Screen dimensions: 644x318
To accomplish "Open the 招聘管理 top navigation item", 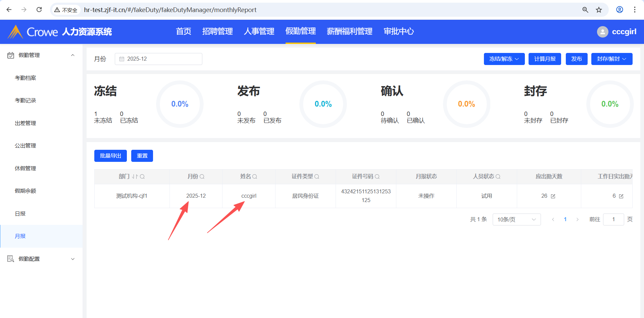I will pos(217,31).
